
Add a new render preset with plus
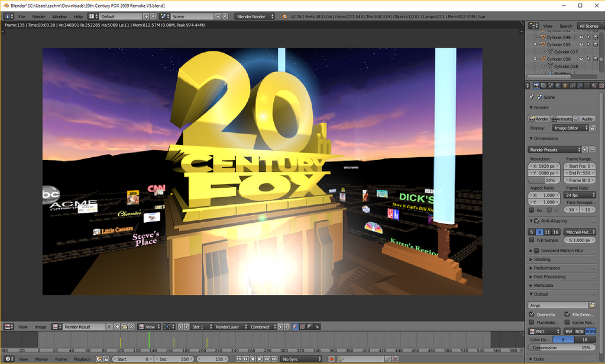tap(585, 149)
